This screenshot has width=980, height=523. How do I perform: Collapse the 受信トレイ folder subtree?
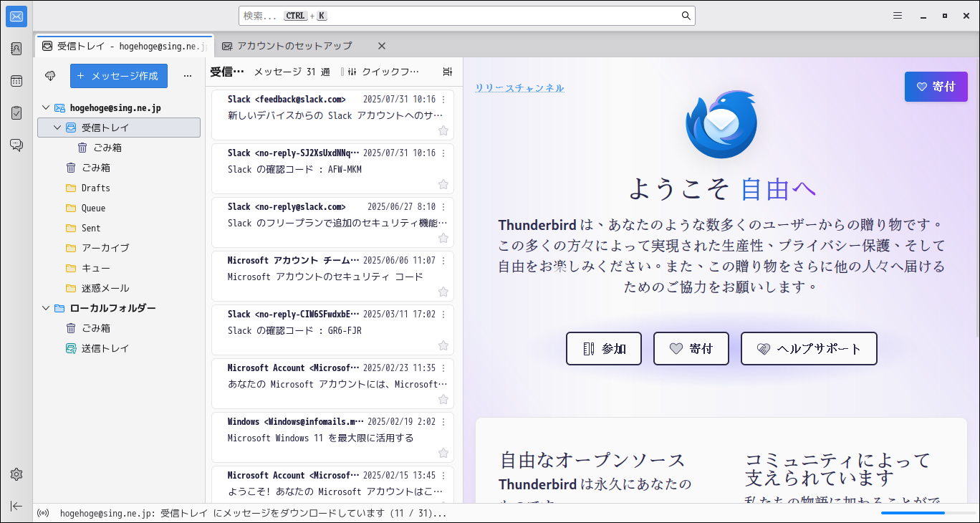57,128
